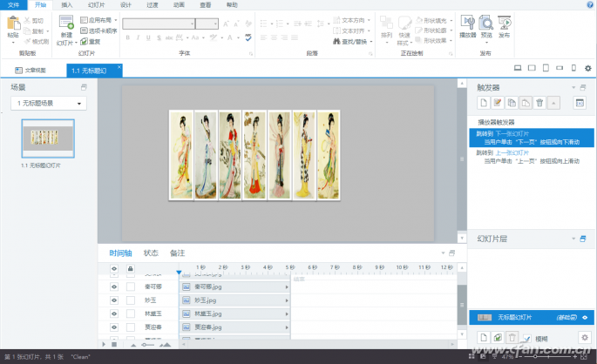The height and width of the screenshot is (364, 597).
Task: Create new trigger in Triggers panel
Action: coord(484,103)
